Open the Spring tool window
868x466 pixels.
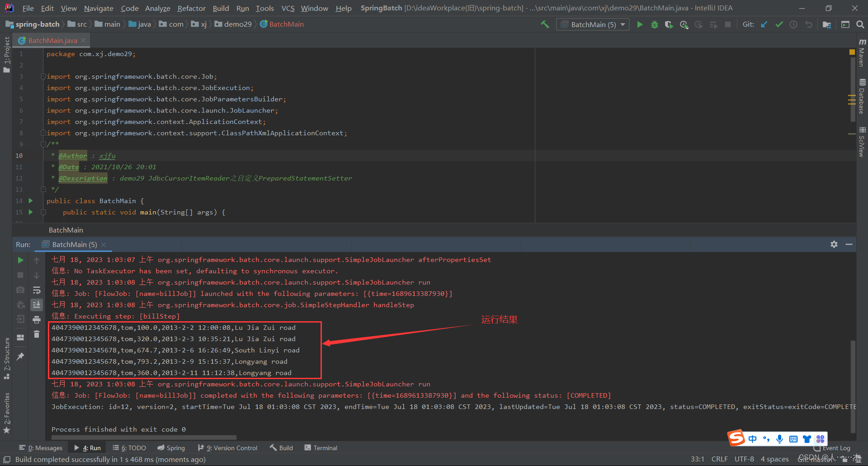pos(171,448)
